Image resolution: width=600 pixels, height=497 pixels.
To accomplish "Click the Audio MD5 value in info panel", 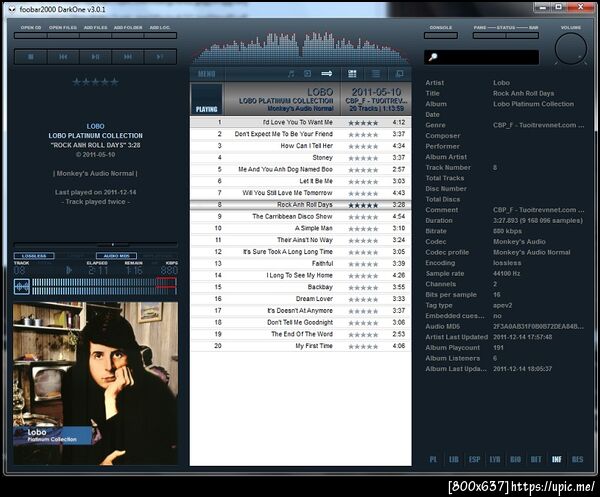I will point(538,327).
